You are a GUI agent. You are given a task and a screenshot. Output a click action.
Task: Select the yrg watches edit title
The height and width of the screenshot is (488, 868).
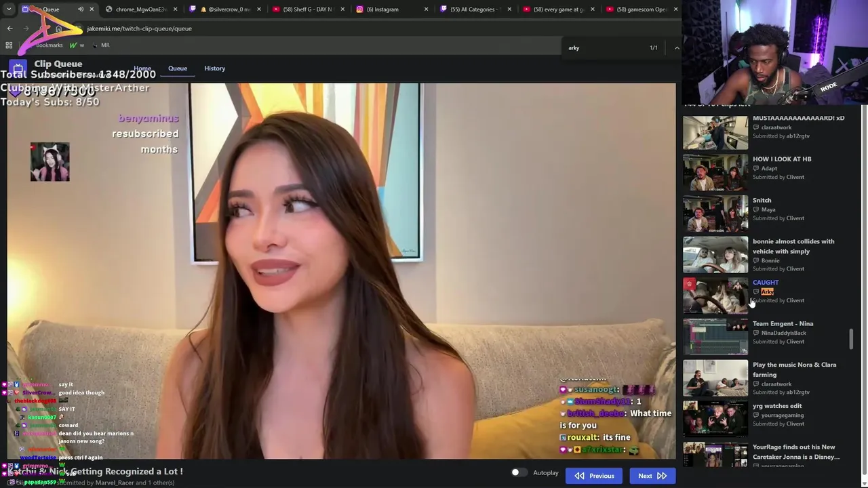pos(777,406)
